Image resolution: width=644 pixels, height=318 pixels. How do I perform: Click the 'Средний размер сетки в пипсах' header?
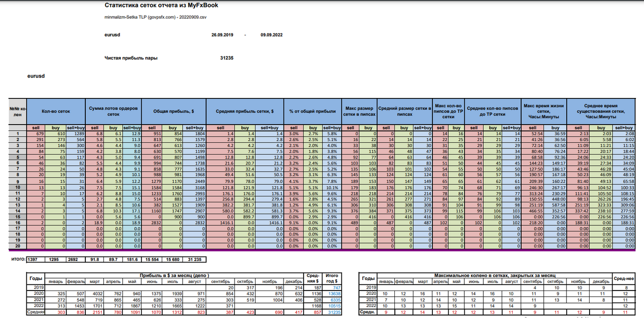click(404, 110)
